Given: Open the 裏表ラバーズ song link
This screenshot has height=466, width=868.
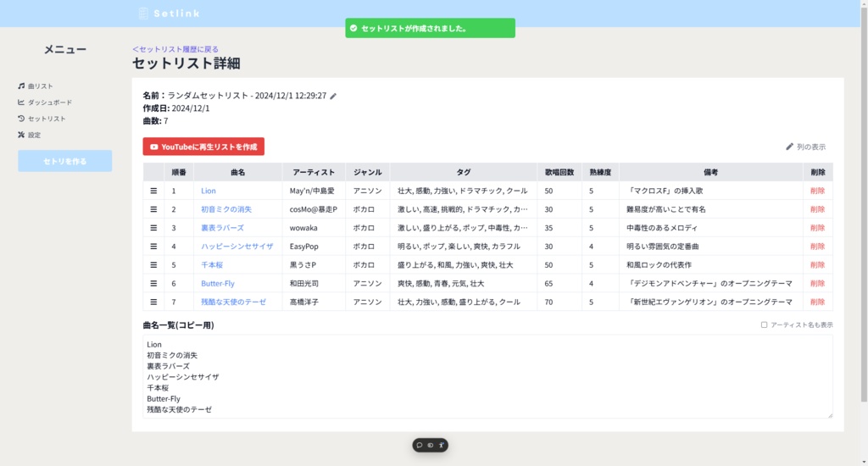Looking at the screenshot, I should [x=222, y=228].
